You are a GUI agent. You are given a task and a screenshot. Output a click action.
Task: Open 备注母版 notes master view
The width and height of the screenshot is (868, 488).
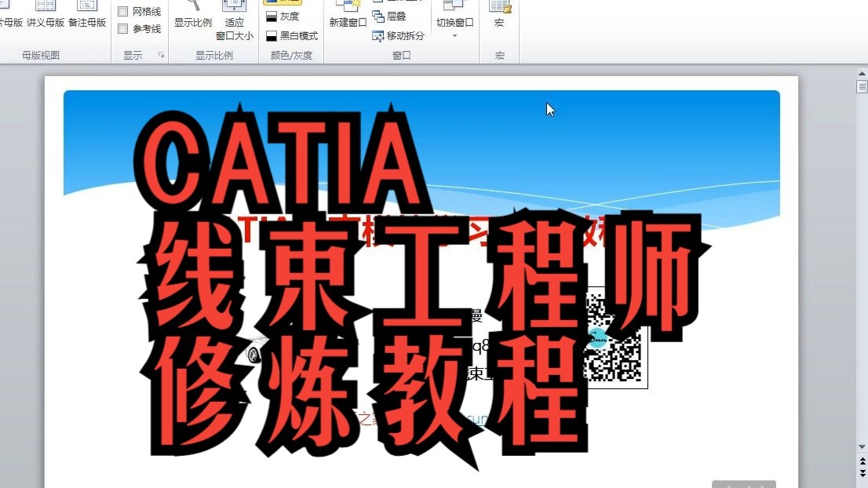[x=87, y=14]
